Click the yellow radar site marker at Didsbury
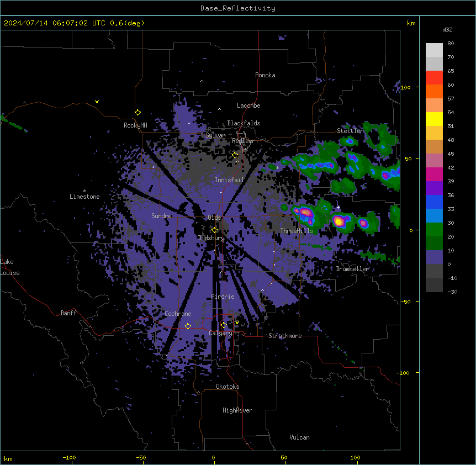Image resolution: width=476 pixels, height=465 pixels. 214,230
